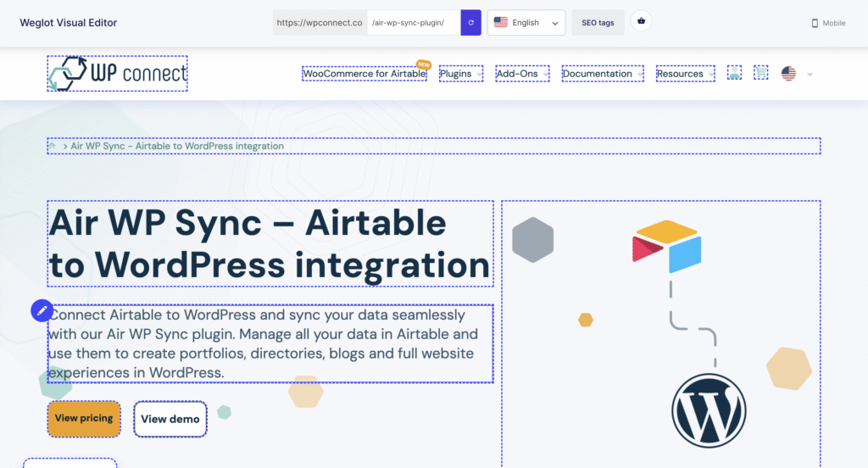Screen dimensions: 868x468
Task: Click the NEW badge on WooCommerce item
Action: [x=424, y=64]
